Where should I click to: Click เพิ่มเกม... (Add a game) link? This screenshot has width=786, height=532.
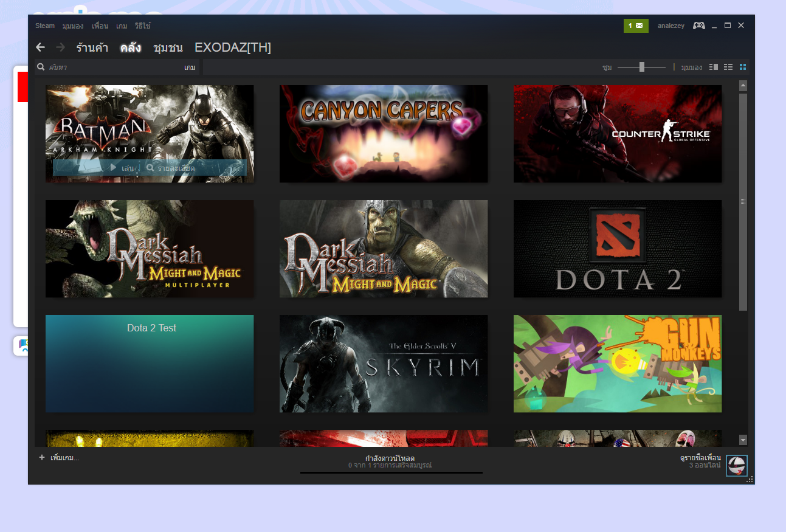(x=65, y=458)
